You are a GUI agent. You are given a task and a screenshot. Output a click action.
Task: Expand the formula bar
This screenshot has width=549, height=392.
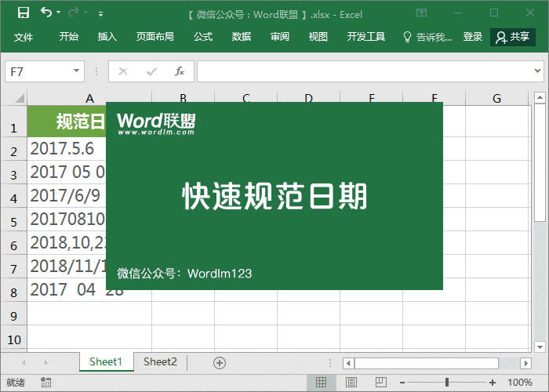tap(539, 71)
